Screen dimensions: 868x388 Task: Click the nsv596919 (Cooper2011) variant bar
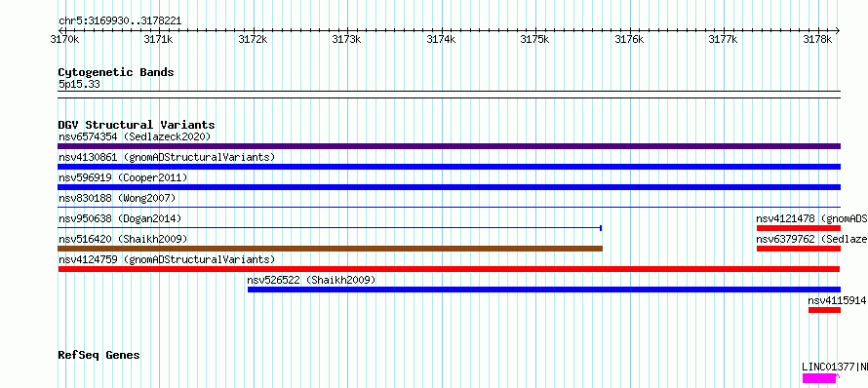[x=449, y=187]
